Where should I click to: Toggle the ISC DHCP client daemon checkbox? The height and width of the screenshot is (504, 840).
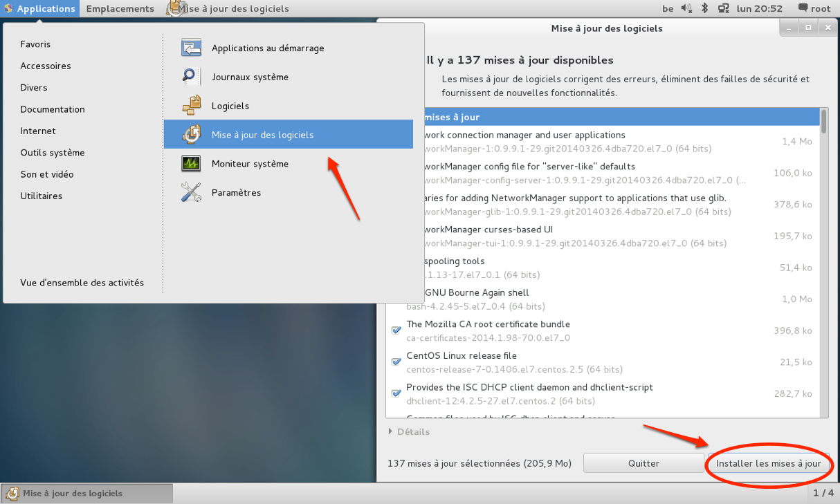396,393
